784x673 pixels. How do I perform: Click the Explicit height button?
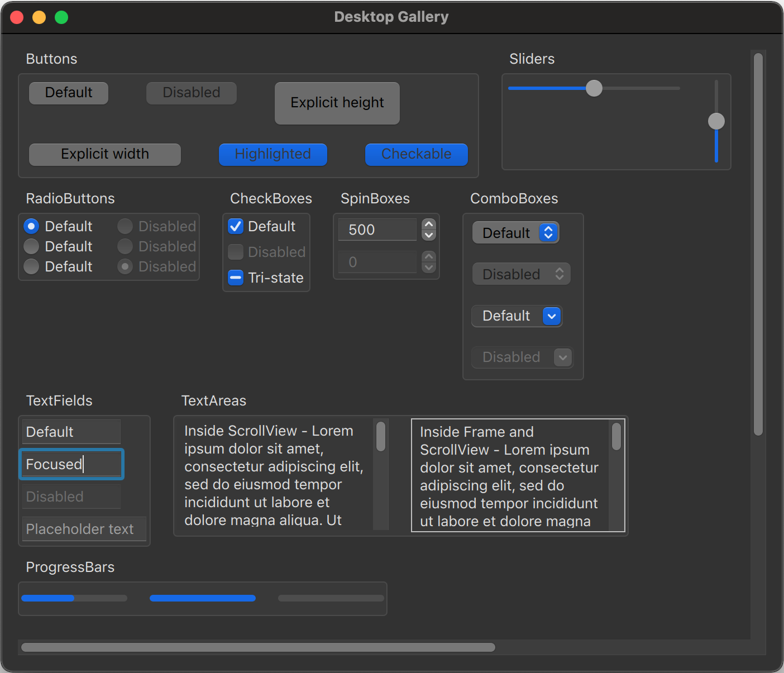tap(337, 103)
